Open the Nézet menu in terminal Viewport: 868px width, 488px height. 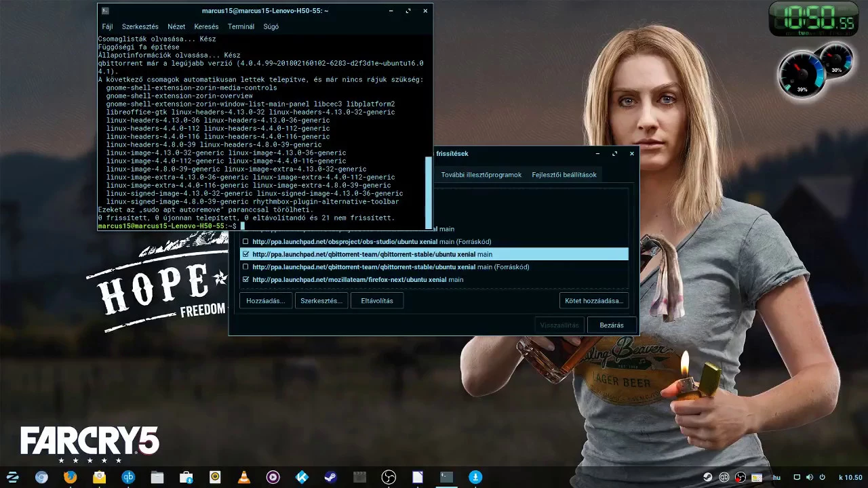click(x=176, y=26)
